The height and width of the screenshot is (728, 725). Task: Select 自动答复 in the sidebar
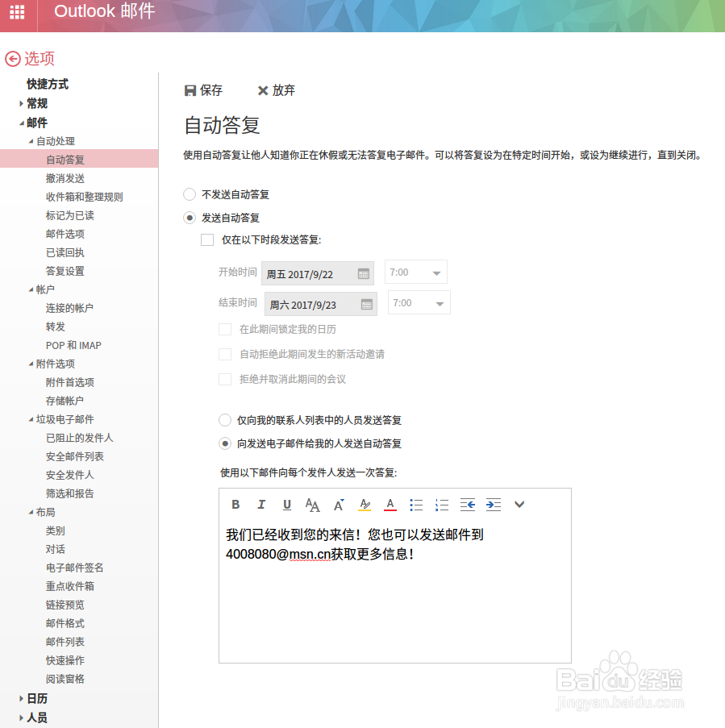tap(79, 159)
